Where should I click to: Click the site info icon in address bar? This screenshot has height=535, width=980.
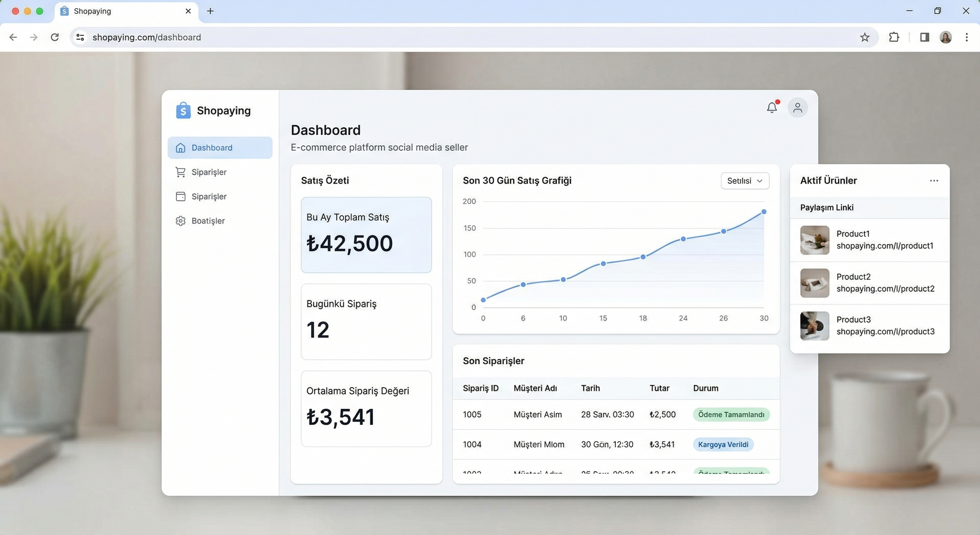pos(80,37)
